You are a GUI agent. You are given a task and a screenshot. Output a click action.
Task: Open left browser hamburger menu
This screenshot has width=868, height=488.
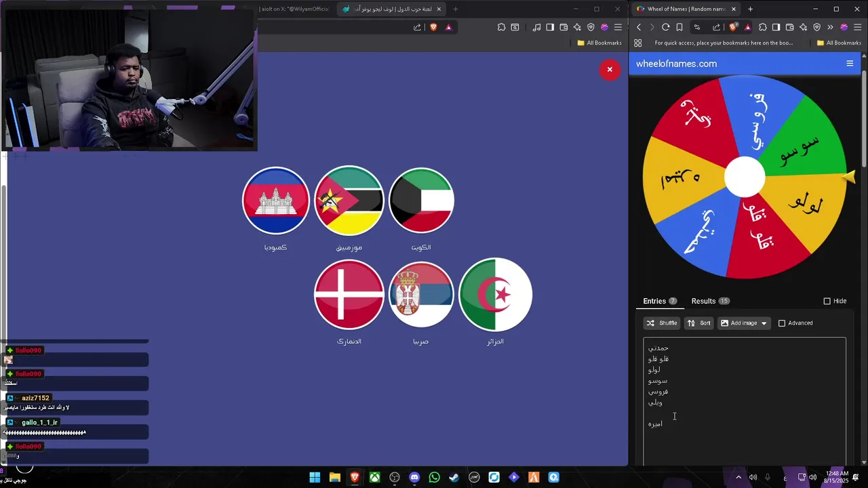pyautogui.click(x=618, y=27)
